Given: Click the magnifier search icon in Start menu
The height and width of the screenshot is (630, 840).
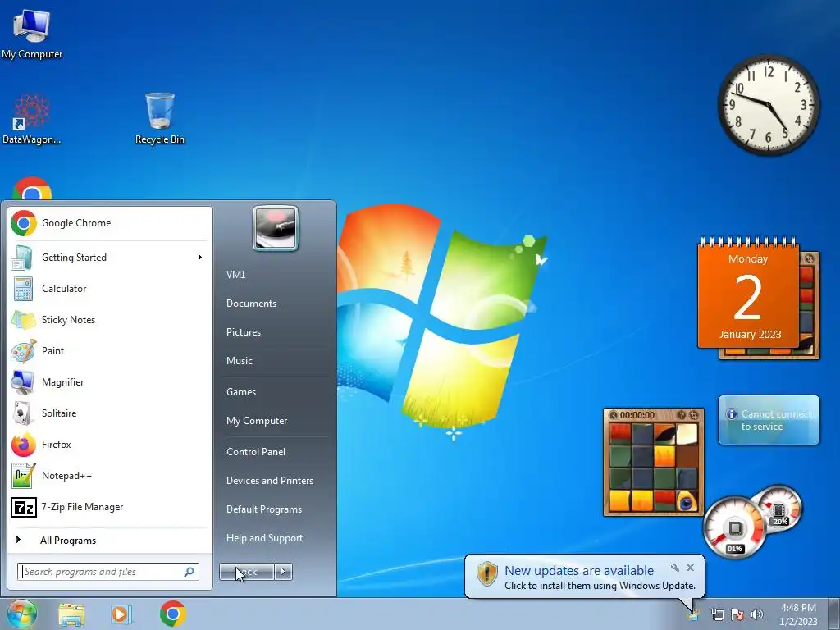Looking at the screenshot, I should click(x=189, y=572).
